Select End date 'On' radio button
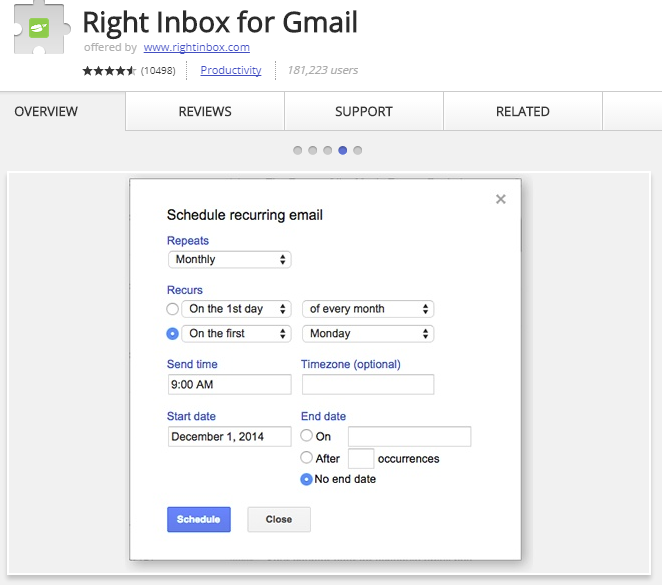The image size is (662, 585). 307,435
